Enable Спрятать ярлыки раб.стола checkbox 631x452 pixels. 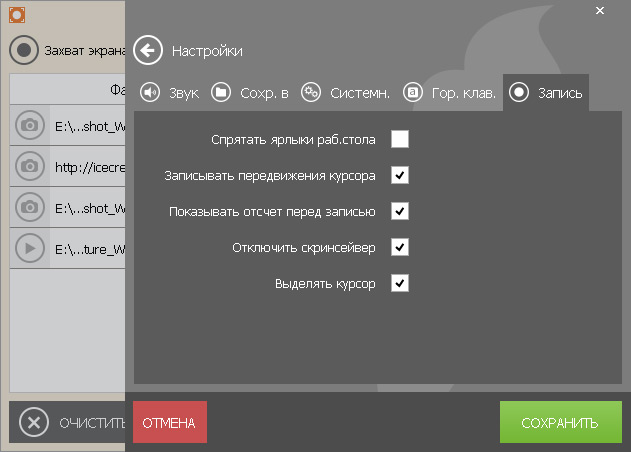[x=400, y=139]
